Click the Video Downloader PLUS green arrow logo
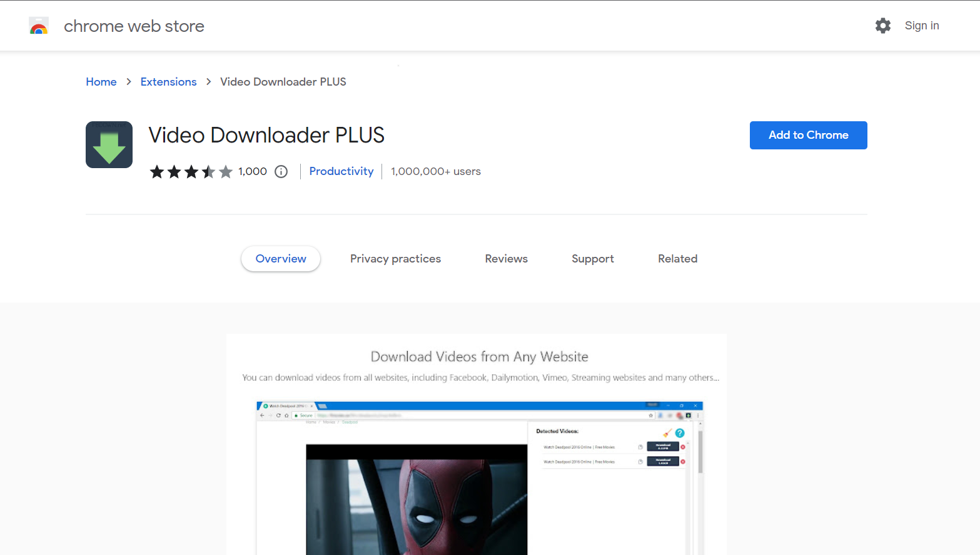 click(x=109, y=144)
